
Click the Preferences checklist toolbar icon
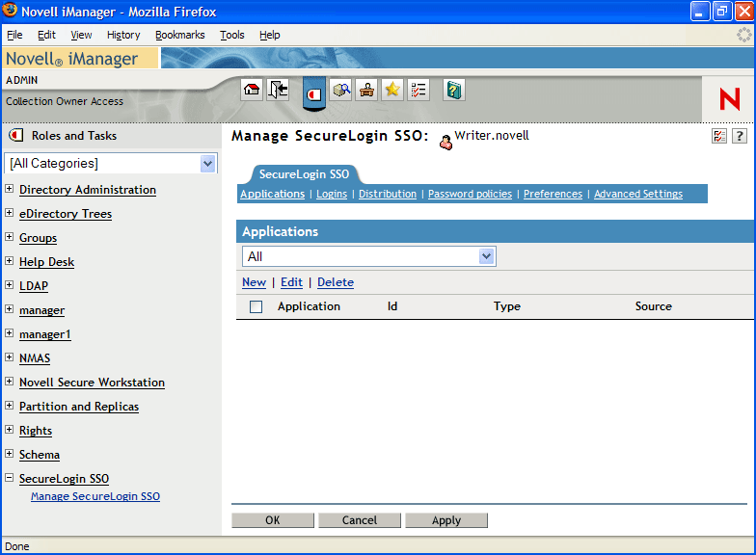pyautogui.click(x=418, y=90)
